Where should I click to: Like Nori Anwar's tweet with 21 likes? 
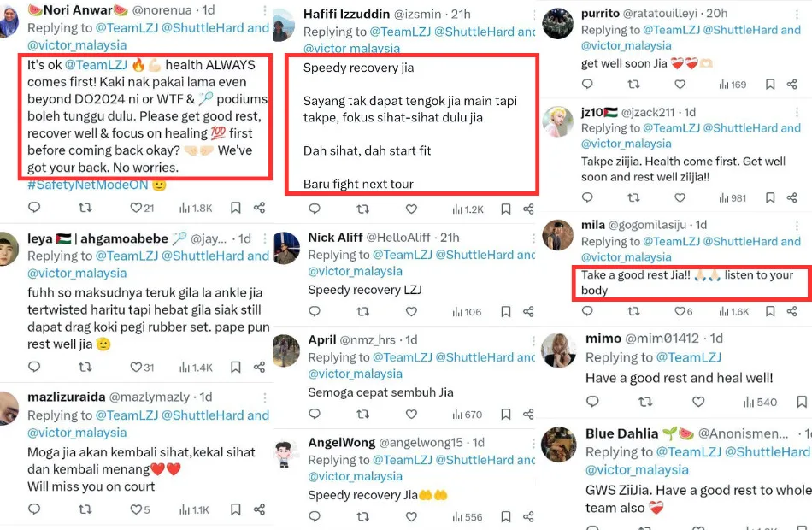(x=135, y=208)
